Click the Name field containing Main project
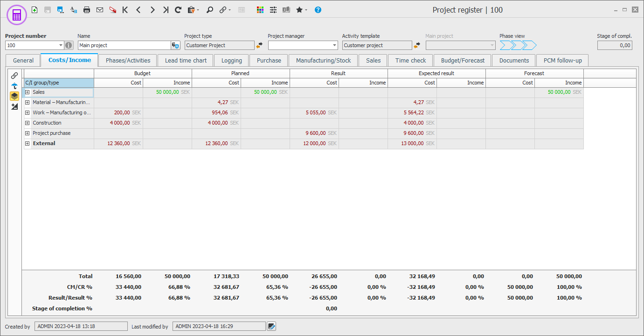Image resolution: width=644 pixels, height=336 pixels. pyautogui.click(x=124, y=45)
